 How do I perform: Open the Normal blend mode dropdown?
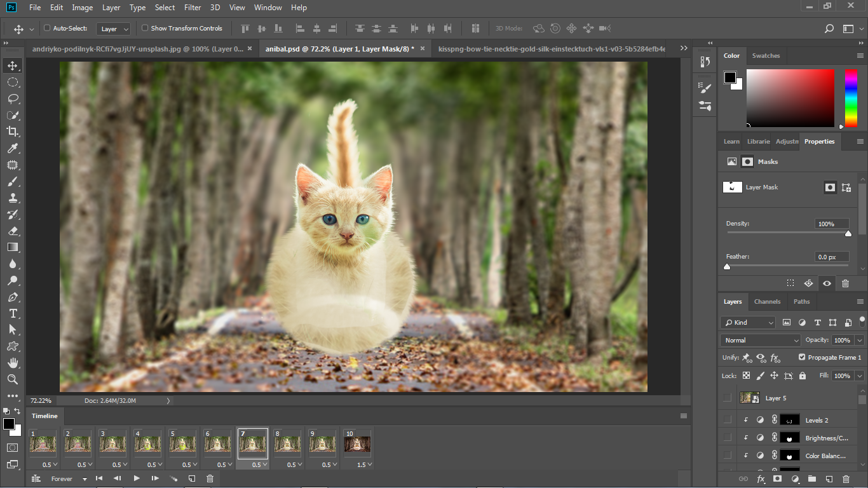coord(761,340)
